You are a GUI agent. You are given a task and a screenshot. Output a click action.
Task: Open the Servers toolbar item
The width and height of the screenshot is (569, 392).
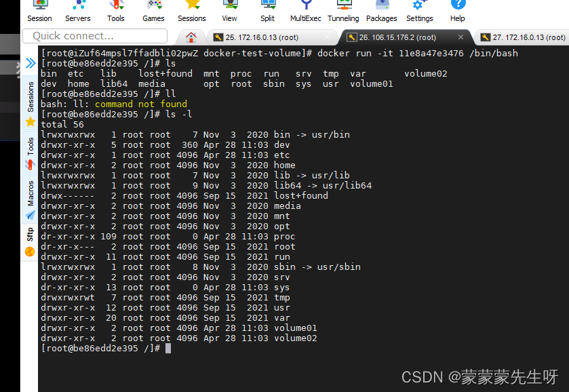78,12
